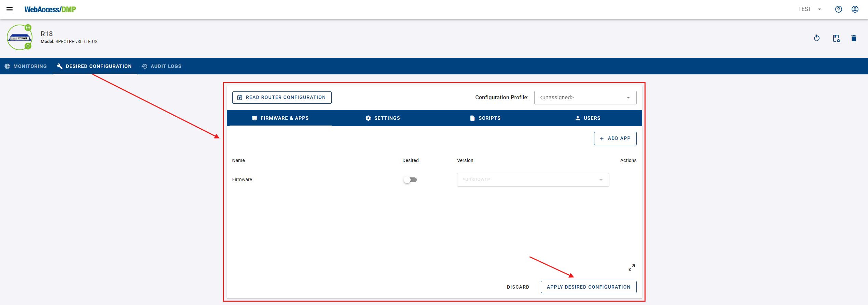Expand the Firmware version dropdown
868x305 pixels.
point(533,180)
